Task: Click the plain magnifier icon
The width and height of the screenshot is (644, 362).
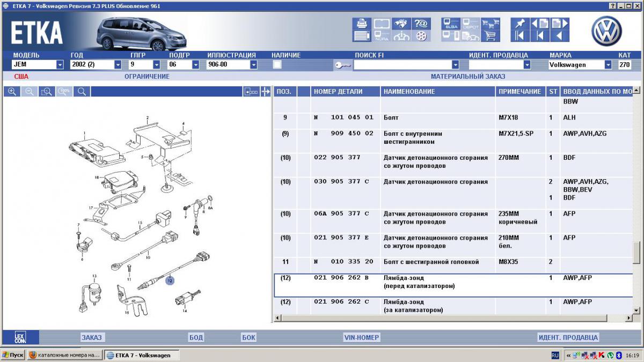Action: click(82, 92)
